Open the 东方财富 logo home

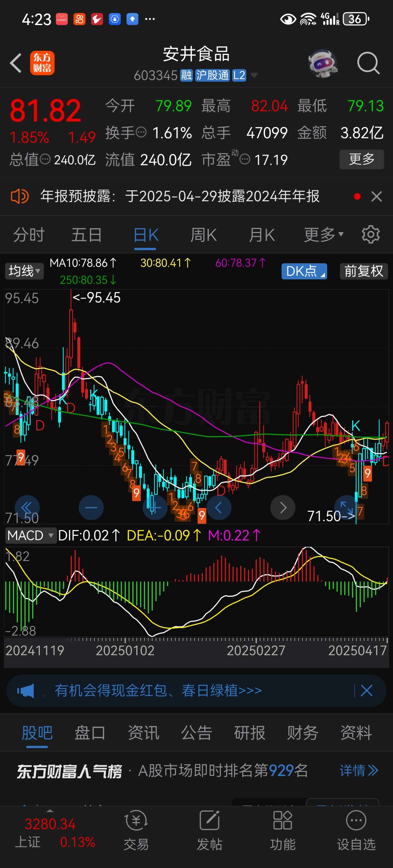pos(42,63)
